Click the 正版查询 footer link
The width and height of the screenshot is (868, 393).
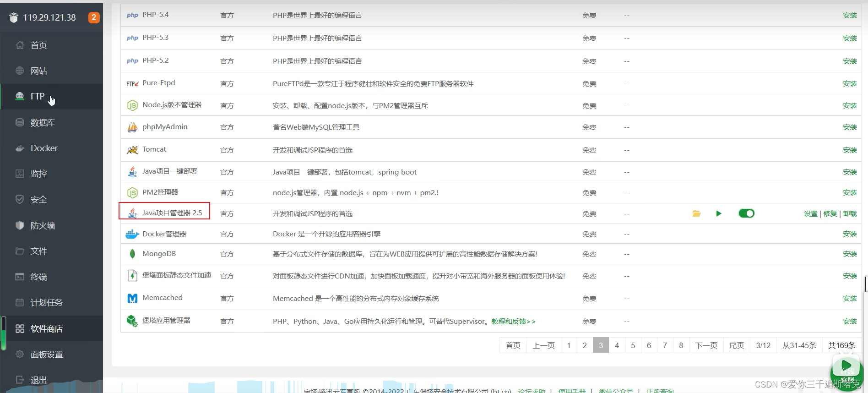pyautogui.click(x=660, y=391)
